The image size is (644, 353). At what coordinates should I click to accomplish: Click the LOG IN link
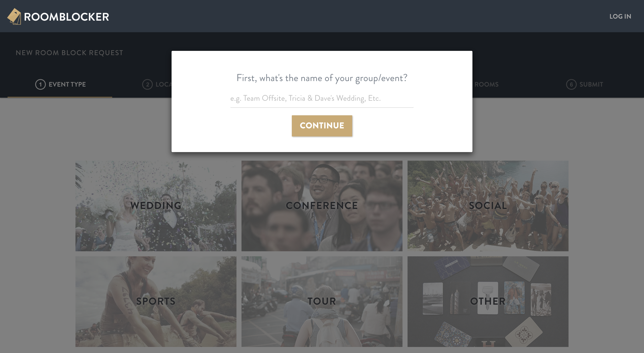(x=620, y=16)
